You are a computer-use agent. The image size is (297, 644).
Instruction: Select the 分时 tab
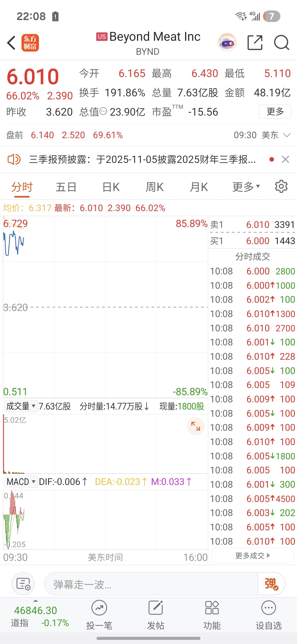pyautogui.click(x=22, y=187)
